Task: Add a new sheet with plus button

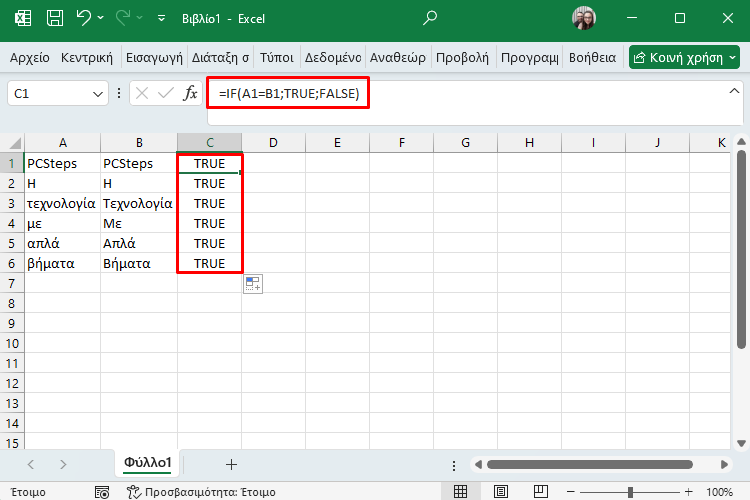Action: pos(232,464)
